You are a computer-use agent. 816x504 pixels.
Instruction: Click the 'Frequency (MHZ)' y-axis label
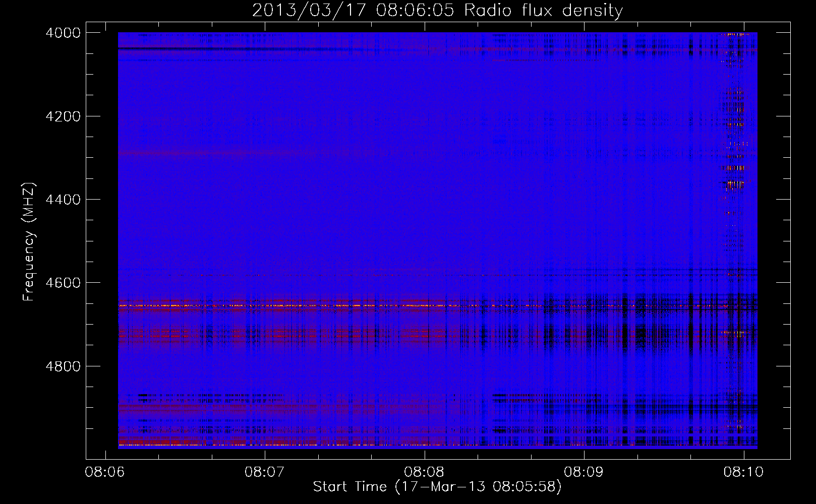[x=29, y=242]
